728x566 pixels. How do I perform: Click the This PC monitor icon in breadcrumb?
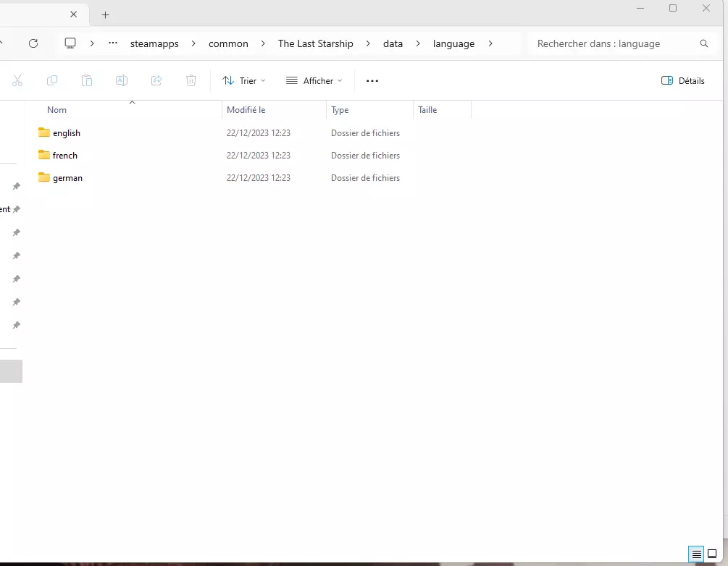70,43
